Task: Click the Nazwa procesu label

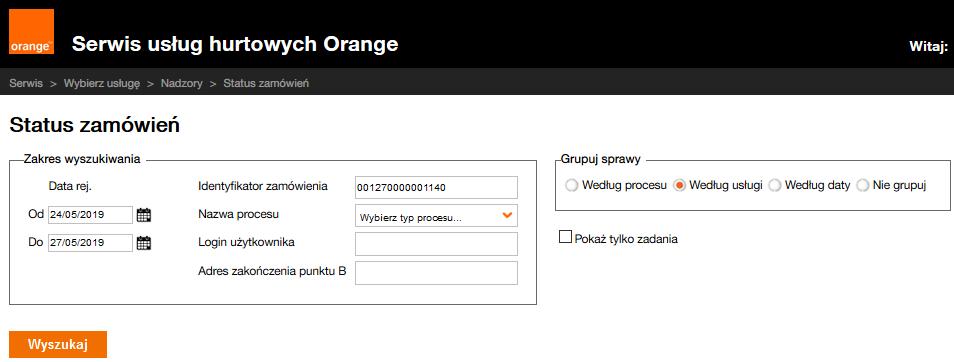Action: (238, 215)
